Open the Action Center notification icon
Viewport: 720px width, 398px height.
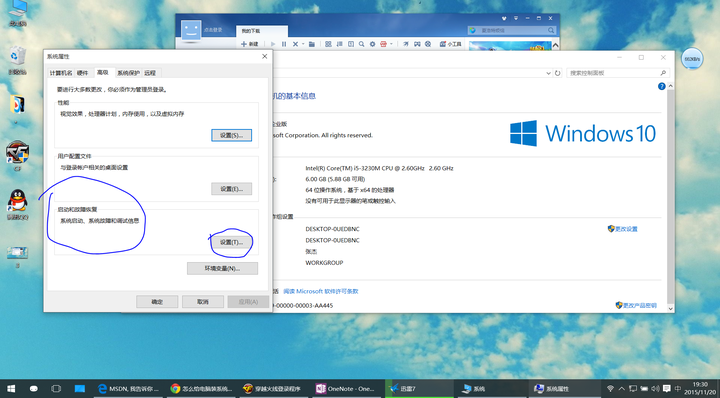click(x=667, y=389)
